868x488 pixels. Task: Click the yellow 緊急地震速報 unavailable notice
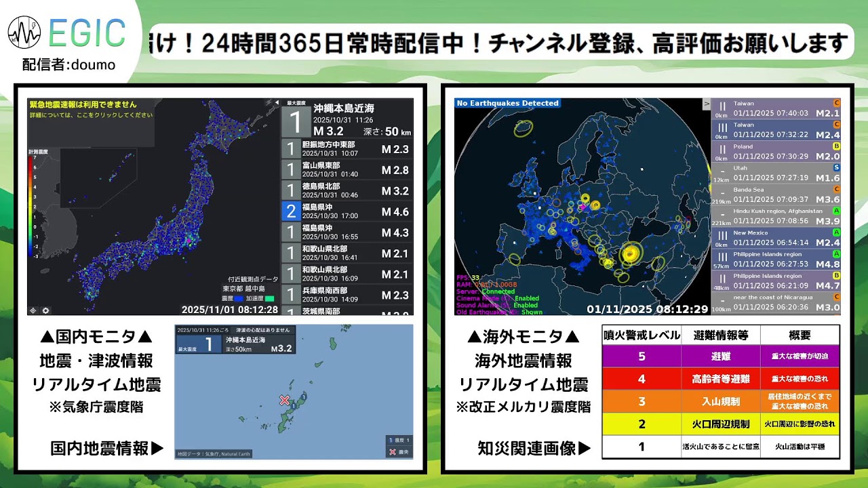pyautogui.click(x=83, y=105)
